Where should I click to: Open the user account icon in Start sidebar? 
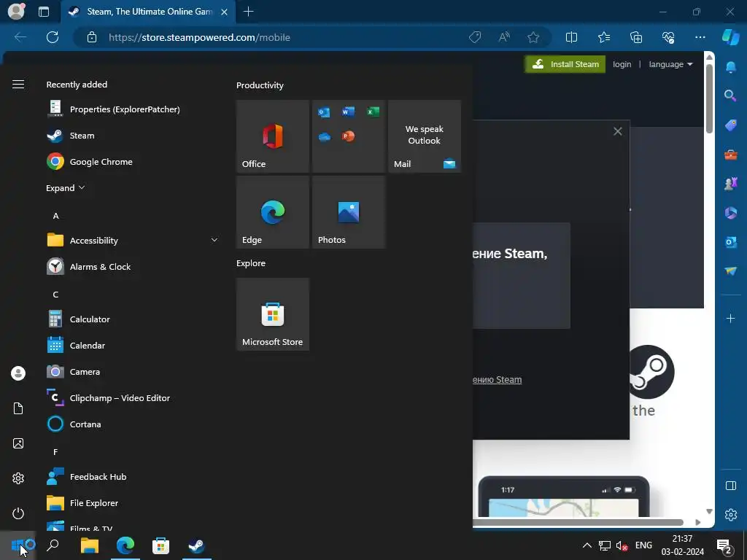click(18, 373)
